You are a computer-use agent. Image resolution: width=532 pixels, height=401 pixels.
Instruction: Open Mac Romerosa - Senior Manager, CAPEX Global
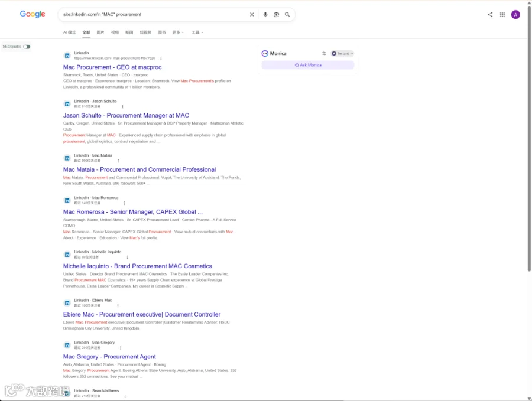click(132, 212)
